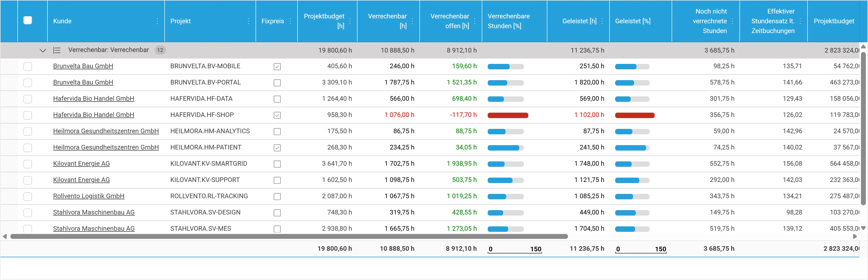The image size is (868, 280).
Task: Sort by Projekt column header
Action: tap(181, 21)
